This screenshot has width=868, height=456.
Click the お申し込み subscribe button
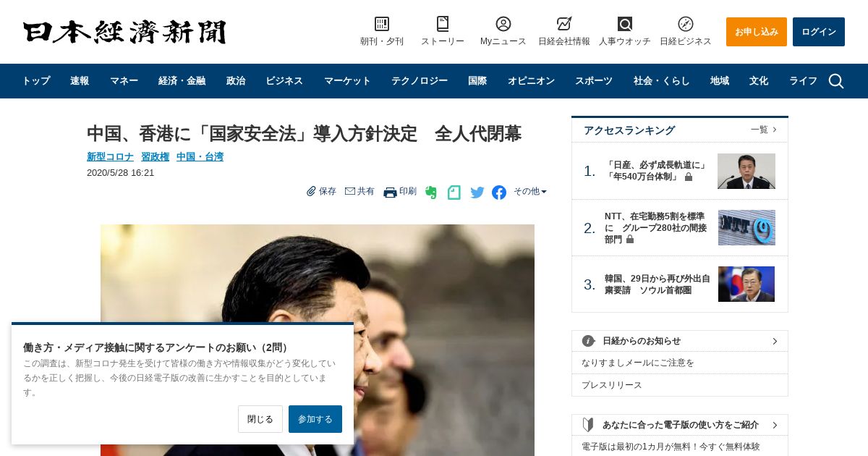click(757, 32)
